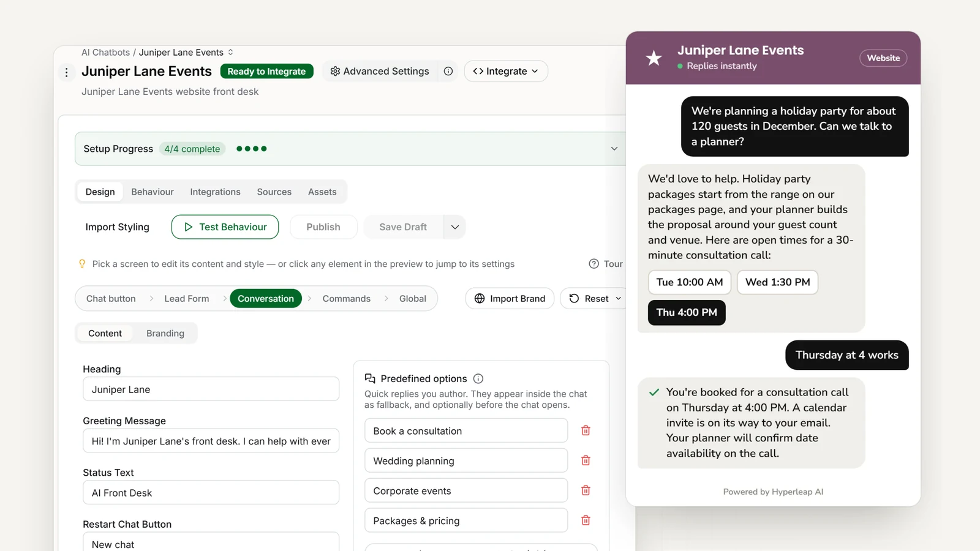Delete the Wedding planning option

586,460
